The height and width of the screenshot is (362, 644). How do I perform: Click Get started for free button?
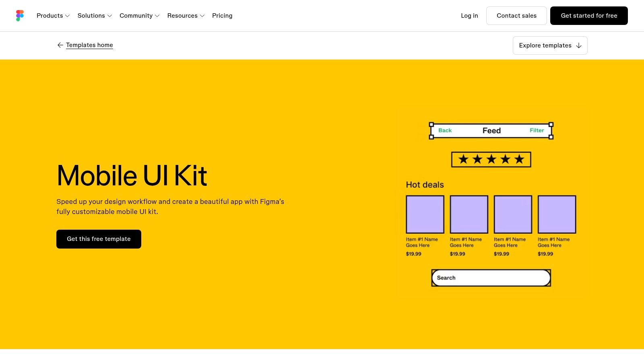pyautogui.click(x=589, y=16)
